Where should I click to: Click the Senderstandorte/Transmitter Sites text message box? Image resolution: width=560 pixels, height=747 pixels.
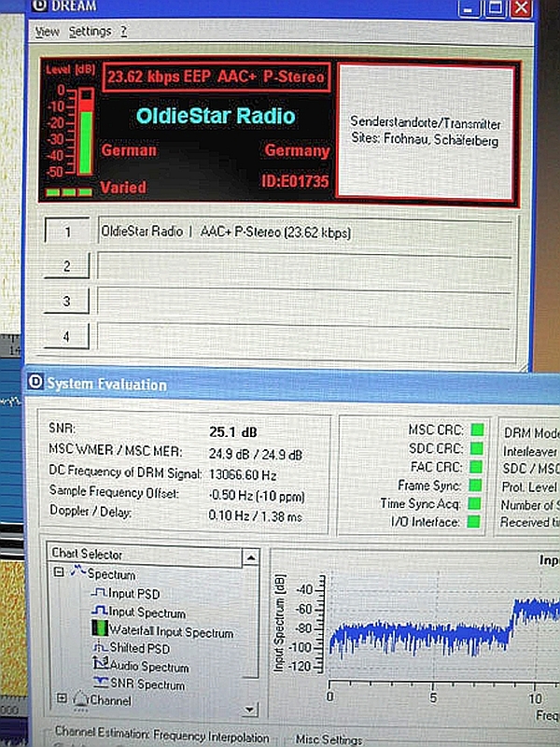click(x=426, y=132)
